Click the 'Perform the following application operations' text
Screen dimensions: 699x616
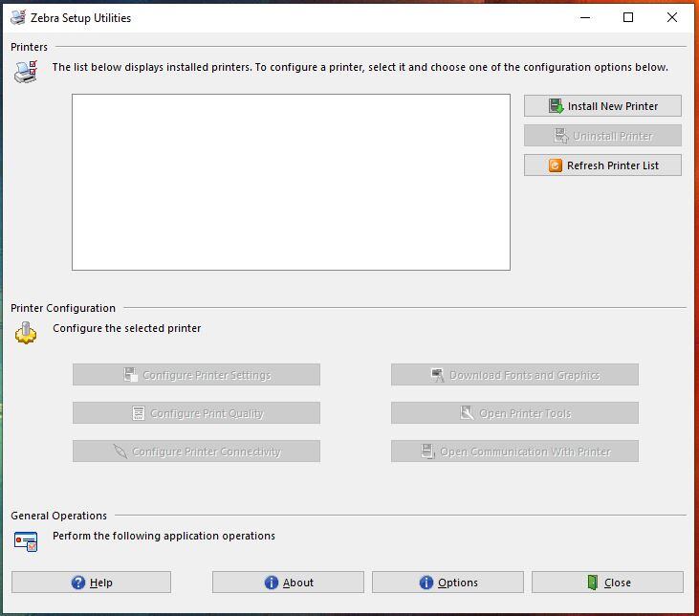(164, 536)
